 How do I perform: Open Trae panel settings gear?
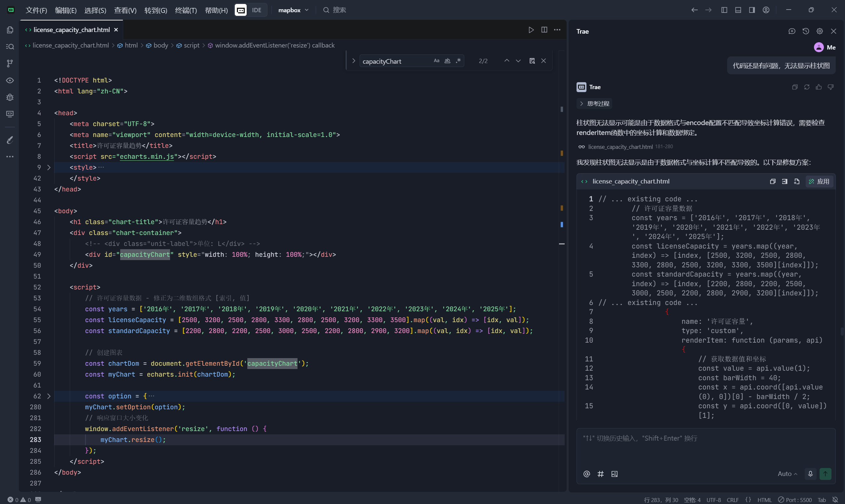point(820,31)
